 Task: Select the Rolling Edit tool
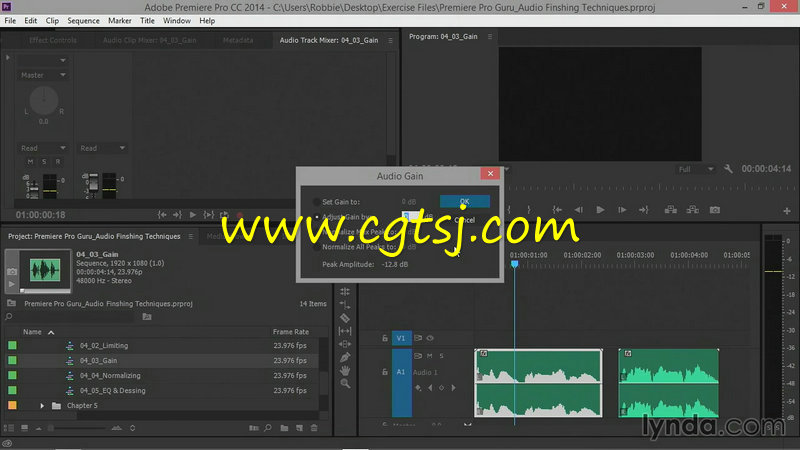(345, 291)
